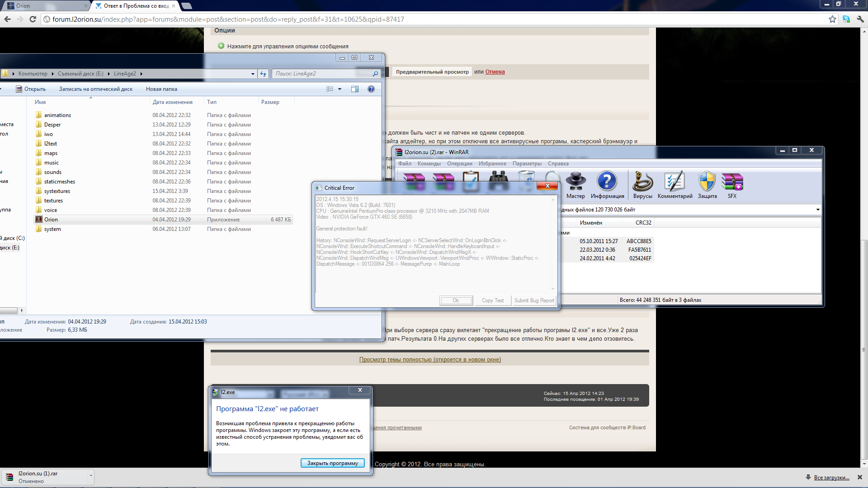Image resolution: width=868 pixels, height=488 pixels.
Task: Reload the forum page
Action: 33,19
